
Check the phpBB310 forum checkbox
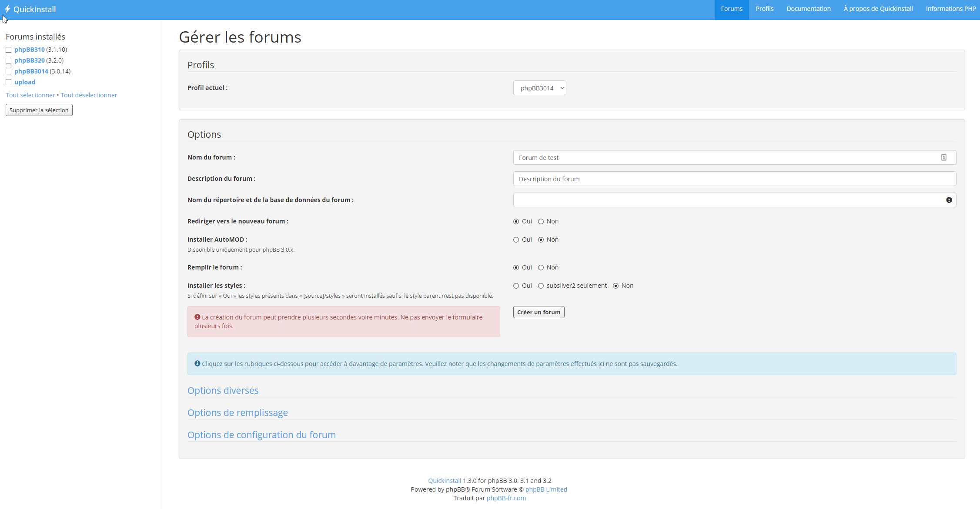(8, 50)
